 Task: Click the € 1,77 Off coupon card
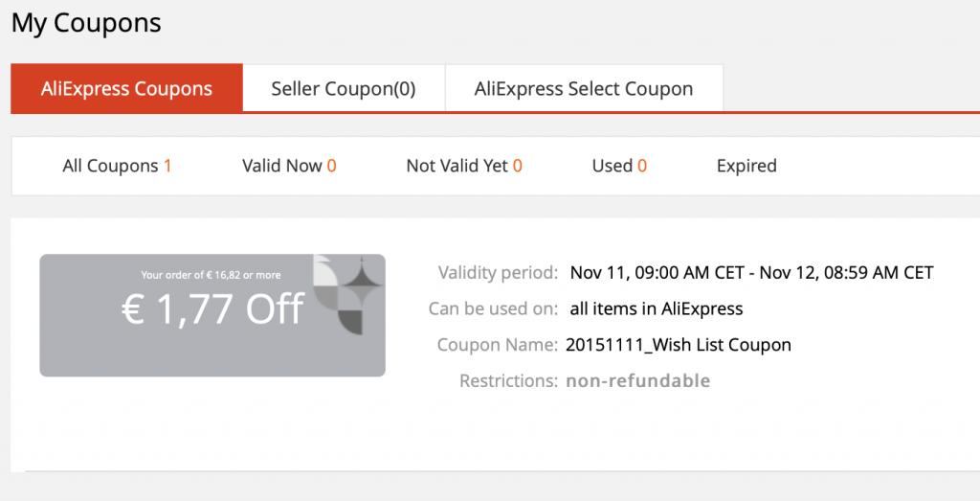coord(212,315)
